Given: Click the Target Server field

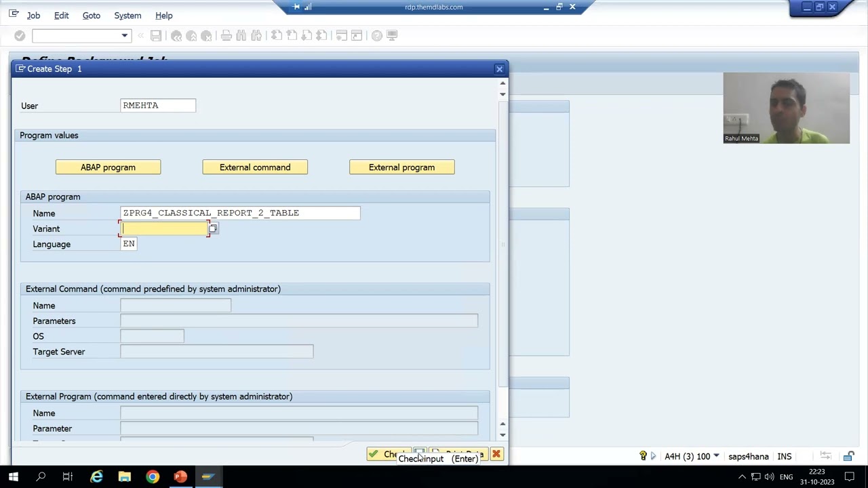Looking at the screenshot, I should 217,352.
